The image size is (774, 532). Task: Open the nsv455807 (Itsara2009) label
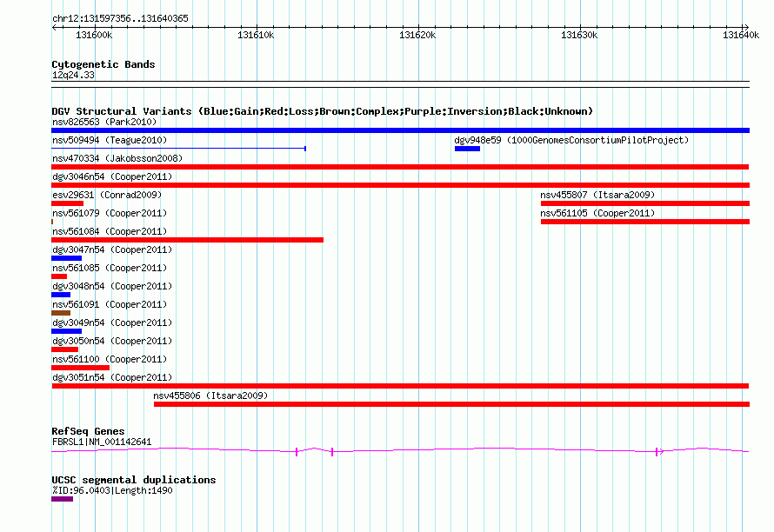pyautogui.click(x=597, y=195)
